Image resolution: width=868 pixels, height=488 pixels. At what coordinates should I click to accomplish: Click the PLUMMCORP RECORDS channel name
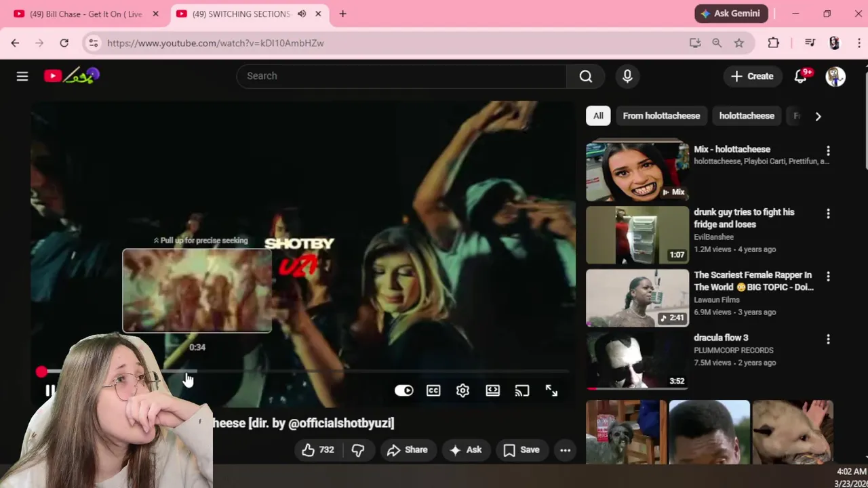pyautogui.click(x=734, y=350)
